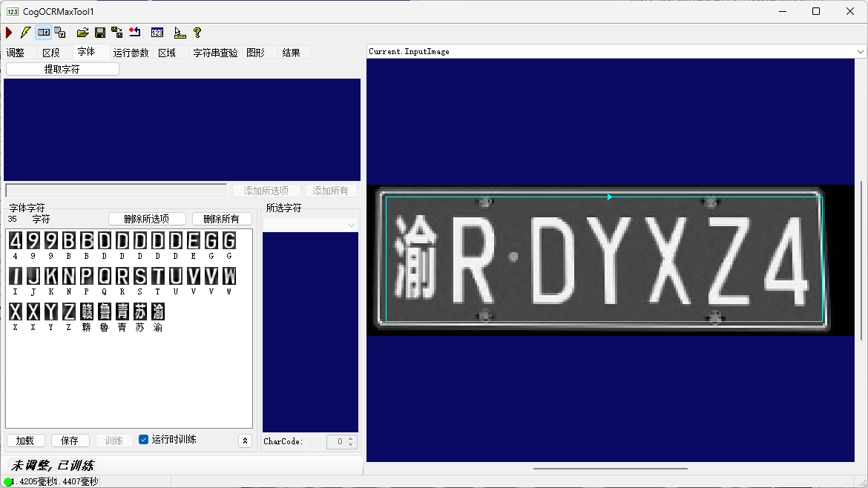
Task: Select the font character J thumbnail
Action: tap(33, 276)
